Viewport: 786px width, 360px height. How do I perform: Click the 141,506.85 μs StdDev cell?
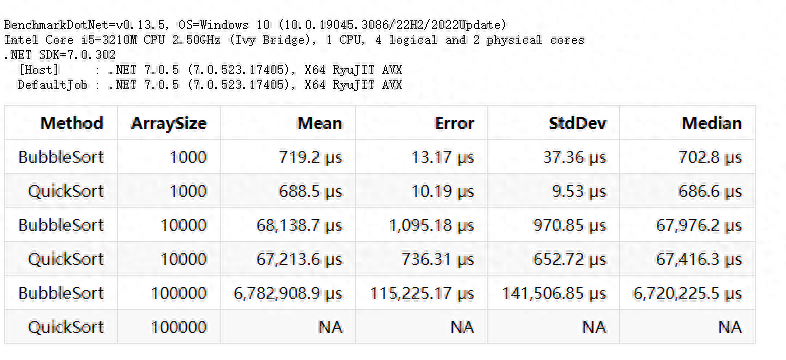(x=554, y=294)
